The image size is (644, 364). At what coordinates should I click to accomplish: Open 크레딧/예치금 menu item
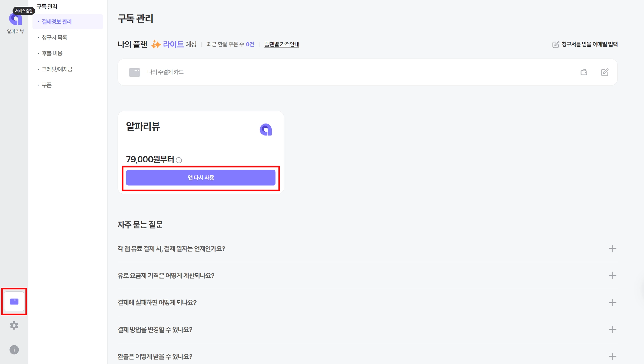pyautogui.click(x=57, y=69)
